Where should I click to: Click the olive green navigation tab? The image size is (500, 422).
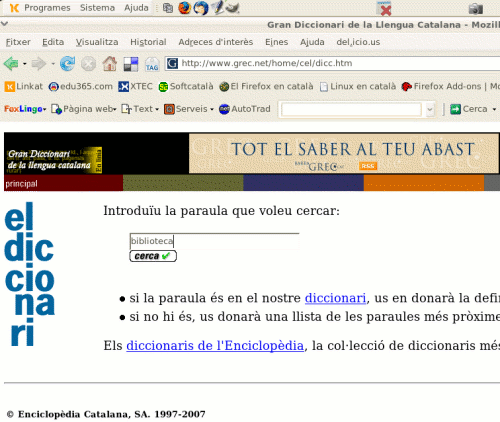[183, 183]
